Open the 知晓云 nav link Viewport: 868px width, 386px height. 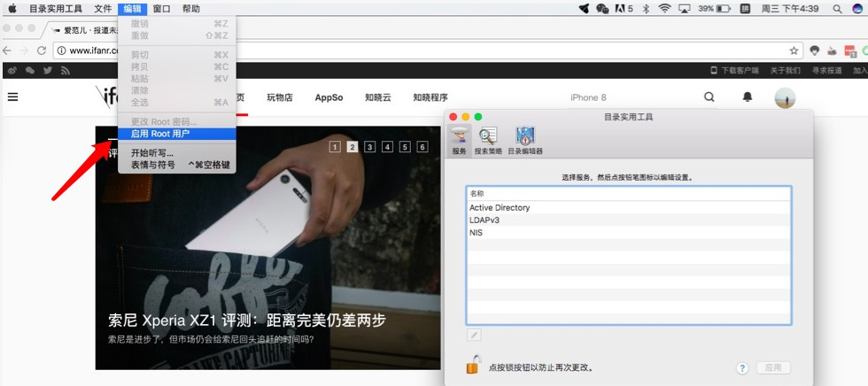[x=378, y=97]
